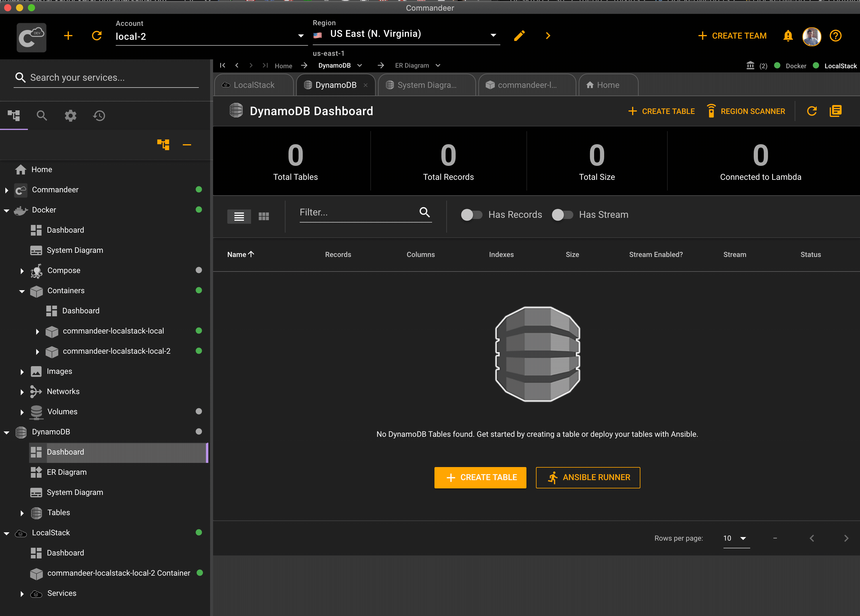860x616 pixels.
Task: Edit region with the pencil icon
Action: 520,36
